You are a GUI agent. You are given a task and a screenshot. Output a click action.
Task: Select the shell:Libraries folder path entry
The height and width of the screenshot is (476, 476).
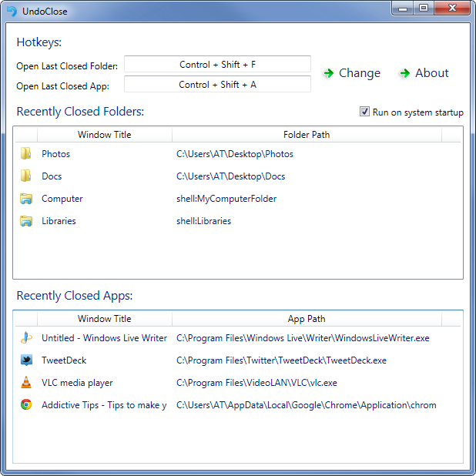tap(203, 221)
